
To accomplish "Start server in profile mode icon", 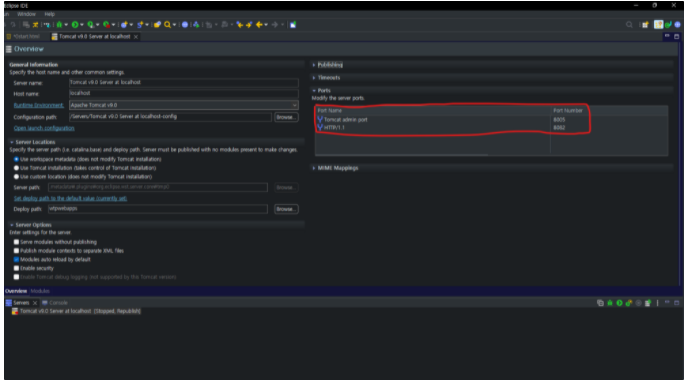I will 629,303.
